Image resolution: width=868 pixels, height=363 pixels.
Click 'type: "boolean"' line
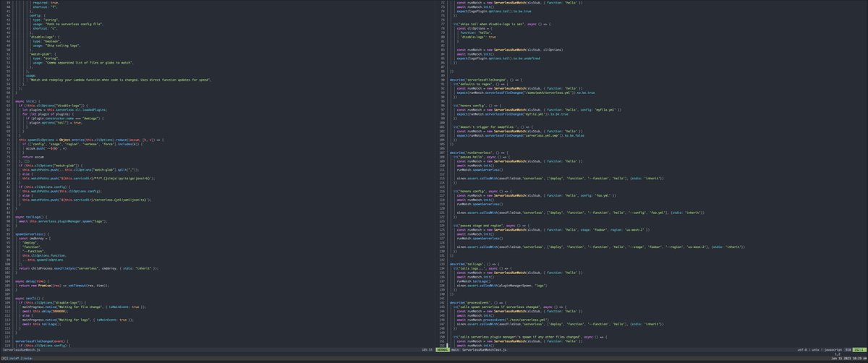pyautogui.click(x=47, y=40)
